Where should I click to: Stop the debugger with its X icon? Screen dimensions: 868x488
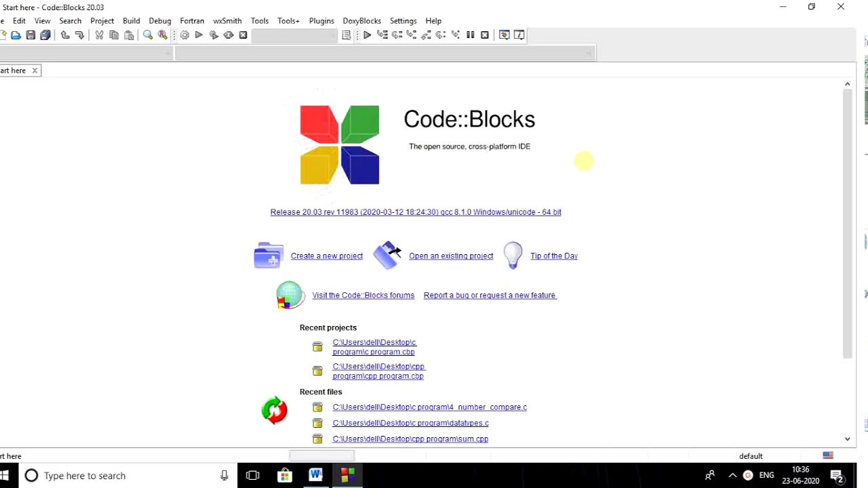[x=485, y=35]
